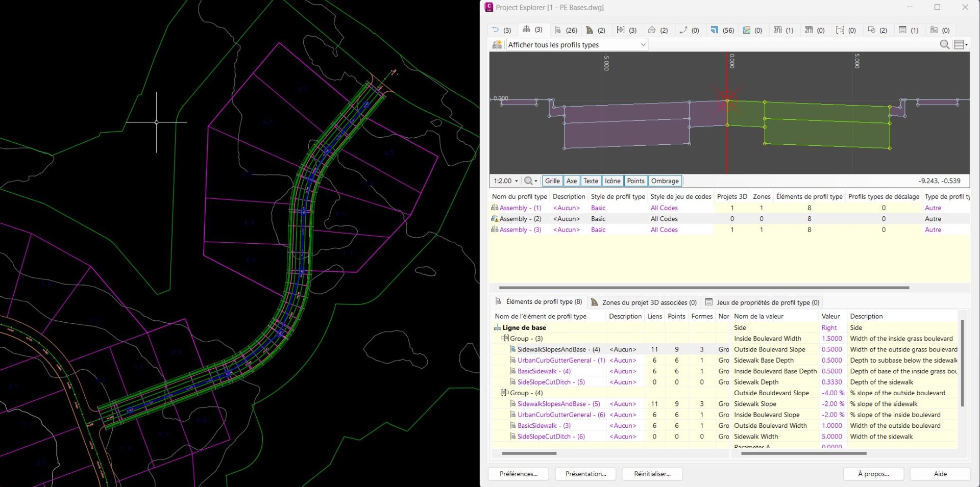This screenshot has width=980, height=487.
Task: Click the Aide button
Action: click(940, 474)
